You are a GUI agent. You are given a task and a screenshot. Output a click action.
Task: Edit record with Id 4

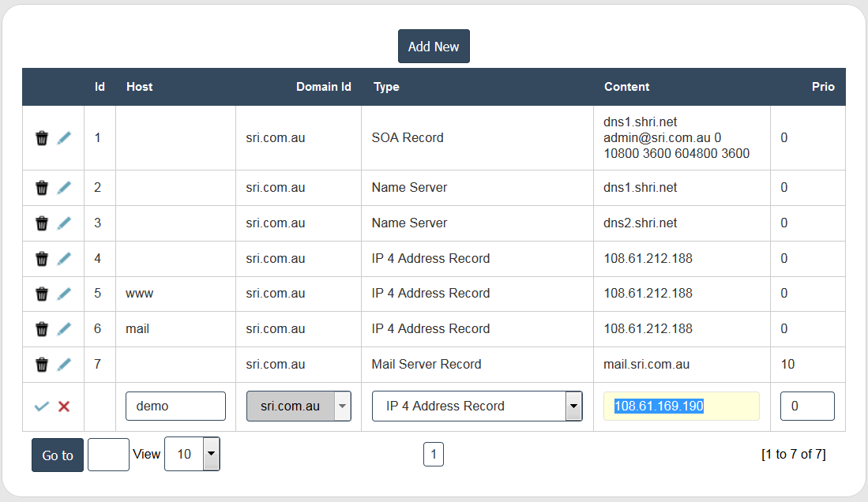point(64,259)
